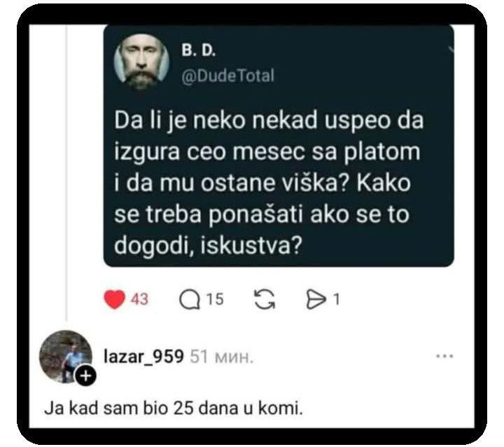This screenshot has height=447, width=504.
Task: View the share count of 1
Action: click(336, 300)
